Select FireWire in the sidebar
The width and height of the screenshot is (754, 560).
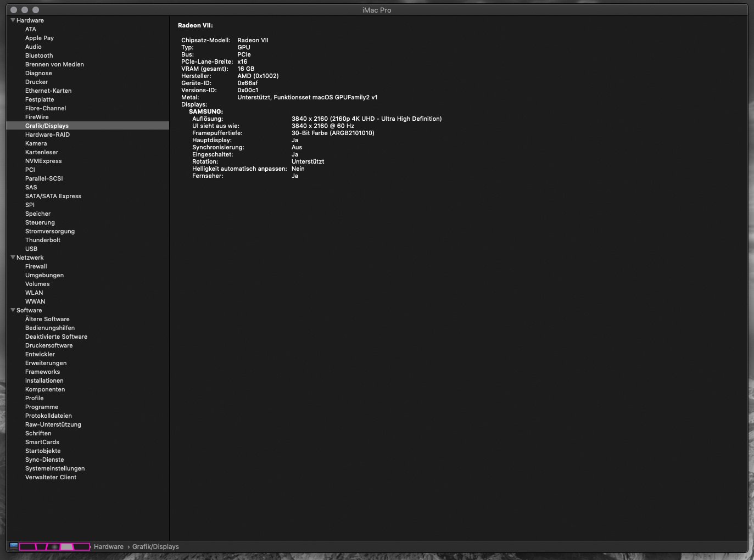[37, 117]
